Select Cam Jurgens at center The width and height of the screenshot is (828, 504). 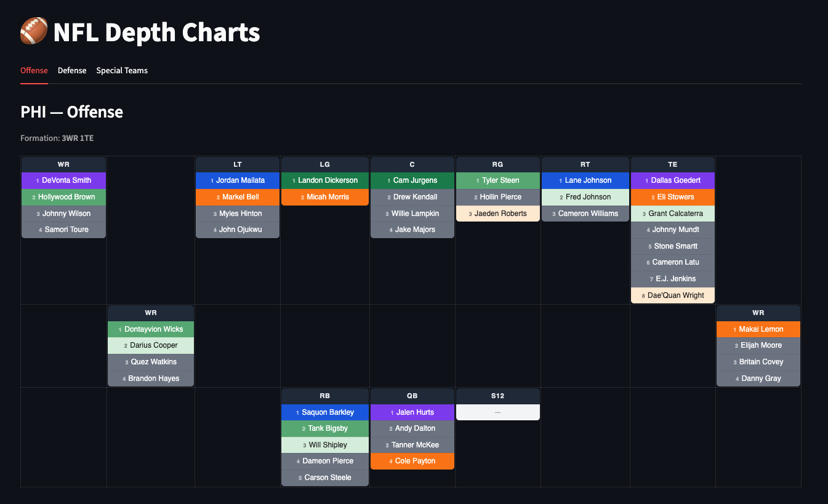pos(412,180)
